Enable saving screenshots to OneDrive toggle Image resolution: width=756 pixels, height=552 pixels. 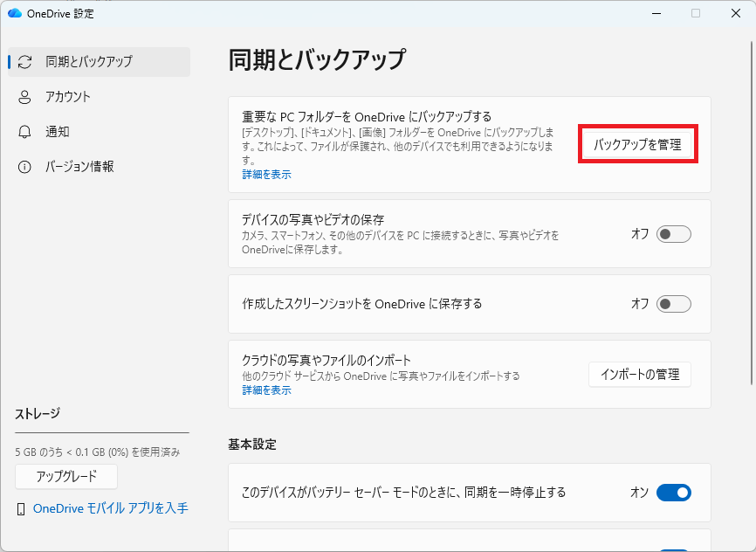coord(673,304)
